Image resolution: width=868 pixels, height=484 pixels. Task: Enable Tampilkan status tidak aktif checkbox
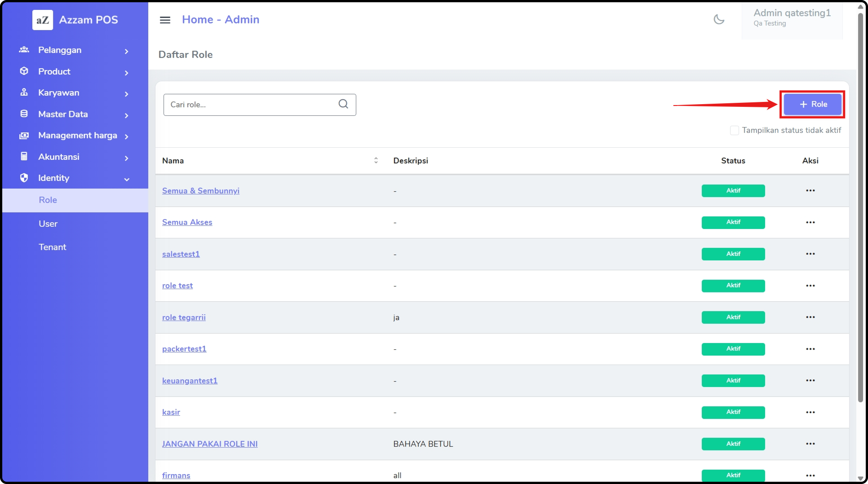734,130
